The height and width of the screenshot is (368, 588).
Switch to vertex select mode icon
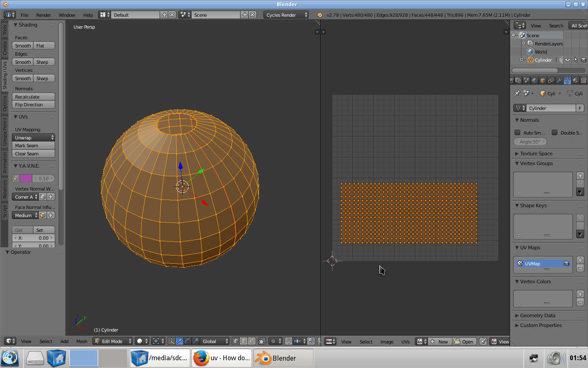pyautogui.click(x=236, y=341)
